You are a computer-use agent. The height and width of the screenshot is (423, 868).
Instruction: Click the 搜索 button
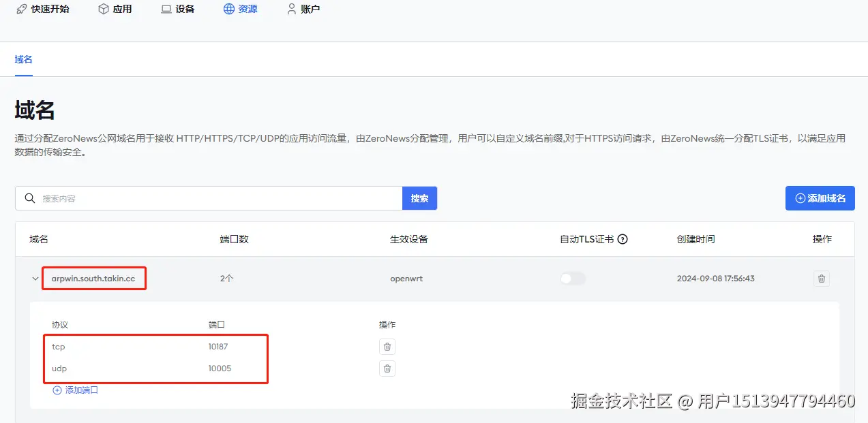420,198
